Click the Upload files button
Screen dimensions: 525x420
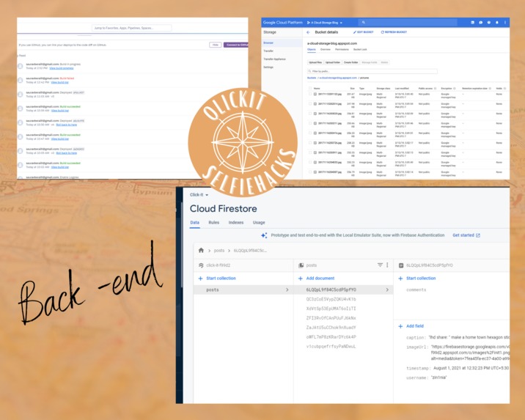coord(315,62)
